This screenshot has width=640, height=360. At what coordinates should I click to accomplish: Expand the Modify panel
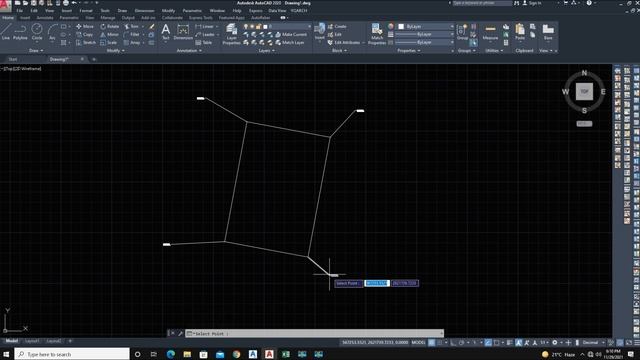(x=115, y=51)
